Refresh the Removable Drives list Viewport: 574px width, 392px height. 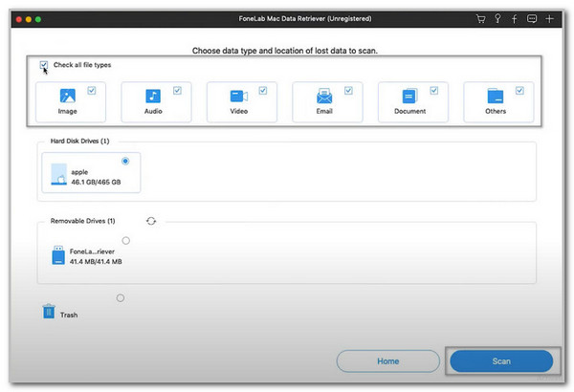tap(151, 221)
